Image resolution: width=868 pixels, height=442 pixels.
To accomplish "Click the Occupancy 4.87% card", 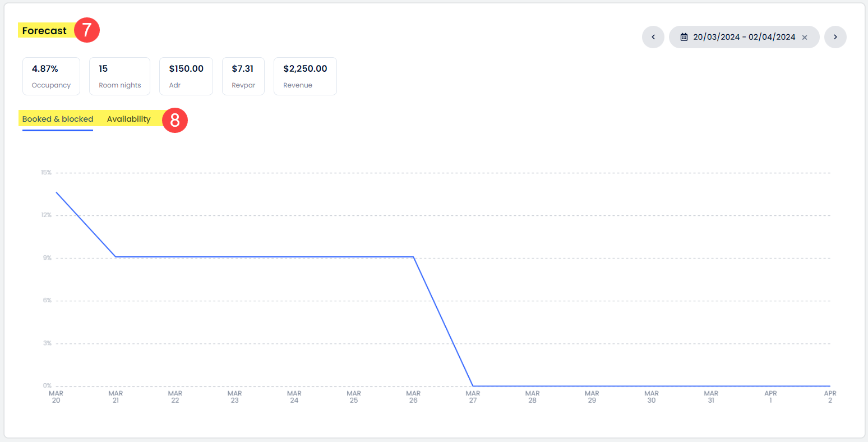I will click(x=51, y=76).
